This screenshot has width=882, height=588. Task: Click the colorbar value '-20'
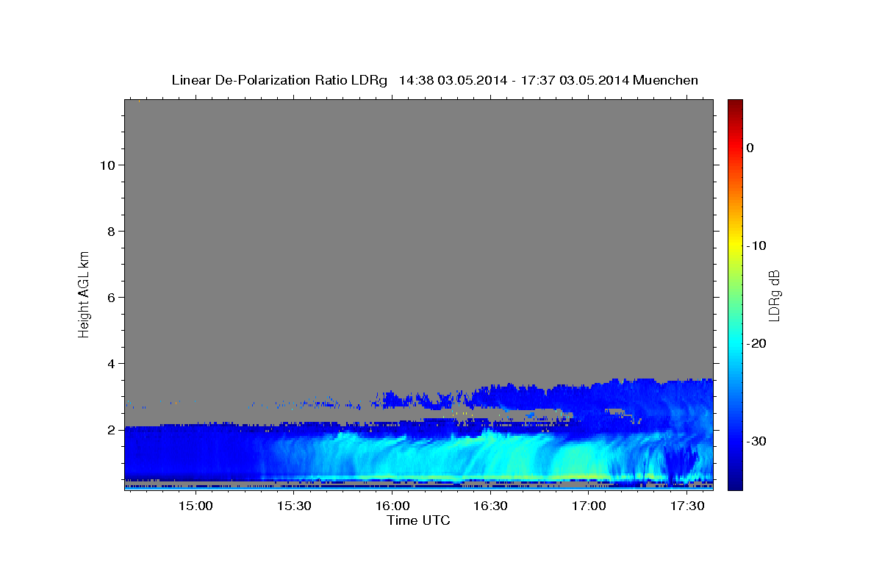pyautogui.click(x=756, y=343)
